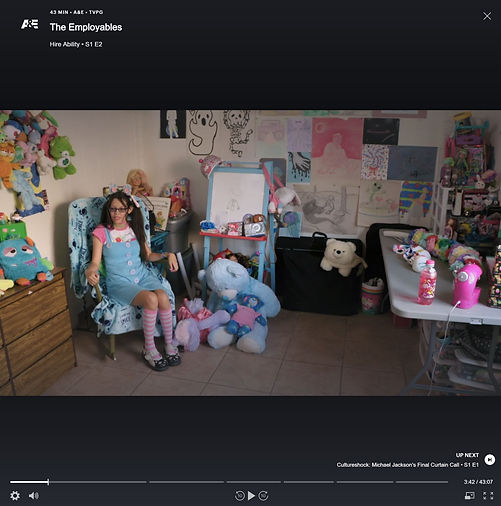501x506 pixels.
Task: Mute the volume speaker icon
Action: [x=34, y=496]
